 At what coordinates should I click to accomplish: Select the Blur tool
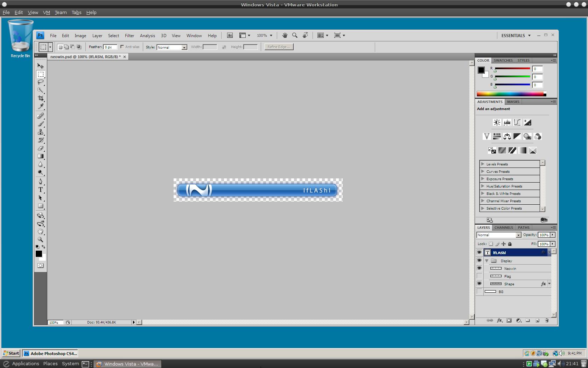click(41, 164)
